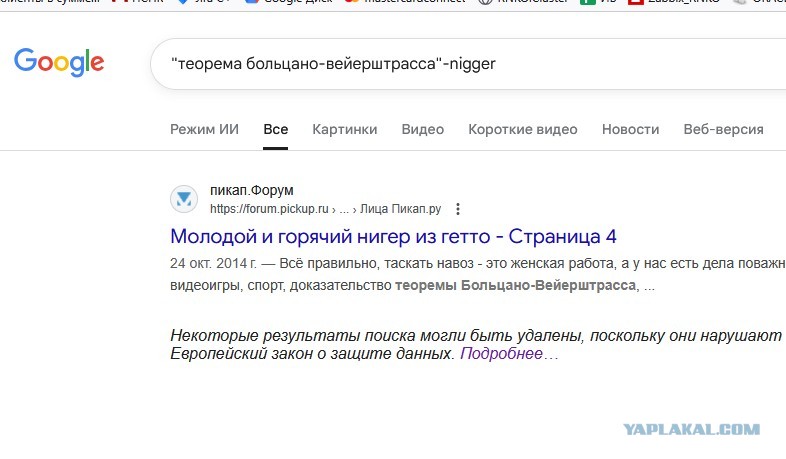Open the Картинки tab
Screen dimensions: 786x459
(345, 129)
